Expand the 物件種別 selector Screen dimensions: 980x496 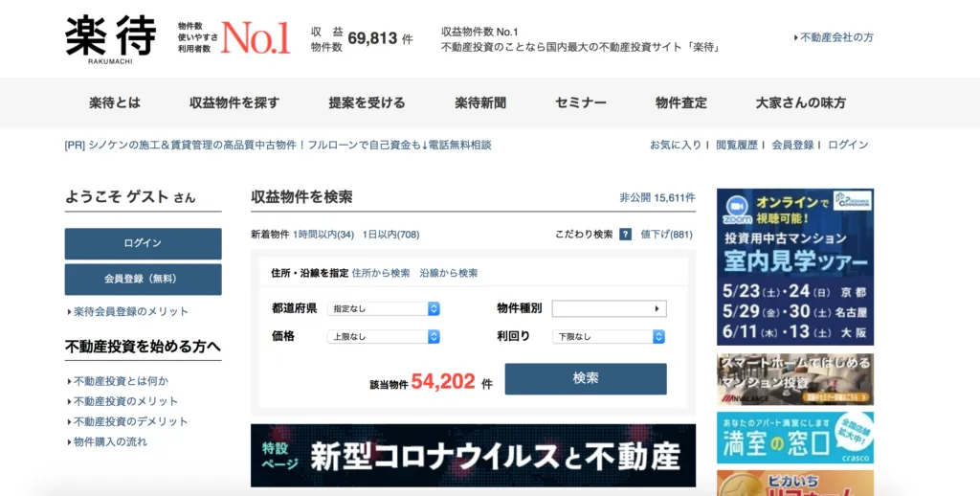pos(609,308)
